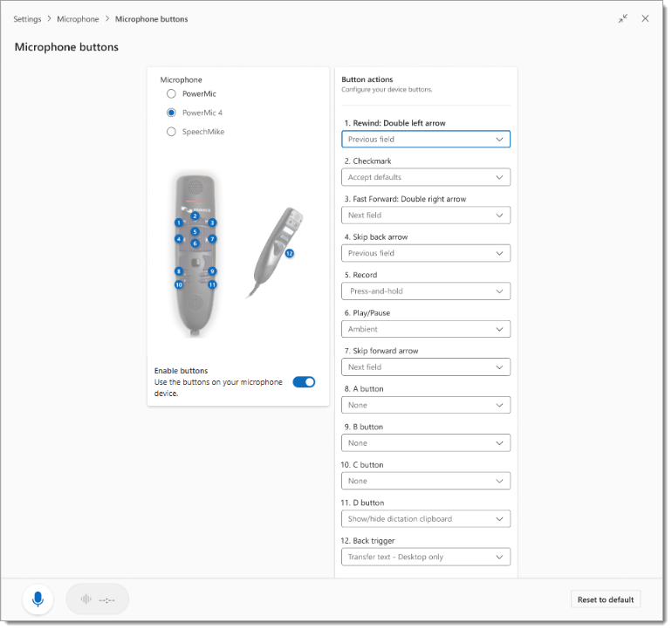This screenshot has height=630, width=672.
Task: Turn off the Enable buttons toggle
Action: (304, 382)
